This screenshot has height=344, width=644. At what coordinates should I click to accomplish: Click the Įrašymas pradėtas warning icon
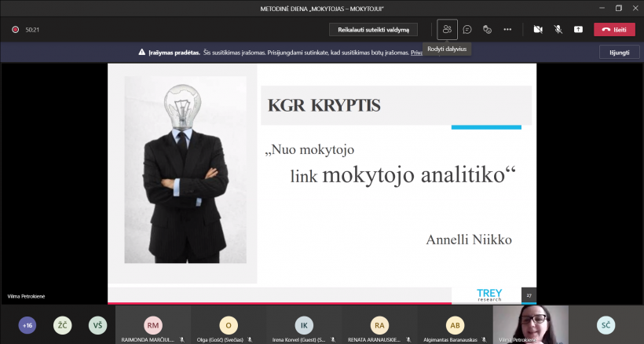pos(141,53)
